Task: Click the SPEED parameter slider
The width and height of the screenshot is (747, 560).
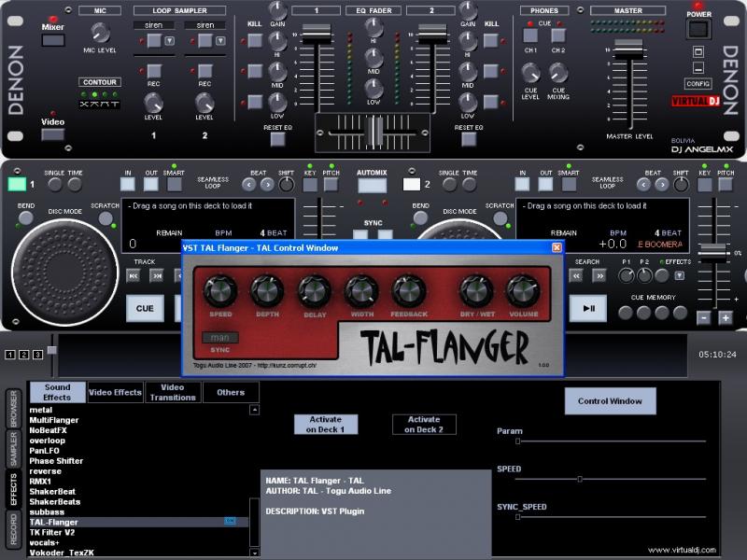Action: 579,479
